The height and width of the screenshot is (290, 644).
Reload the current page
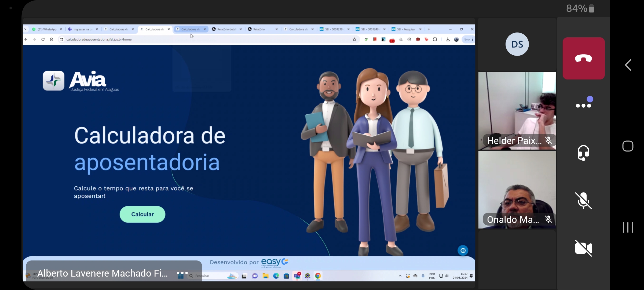(x=43, y=39)
